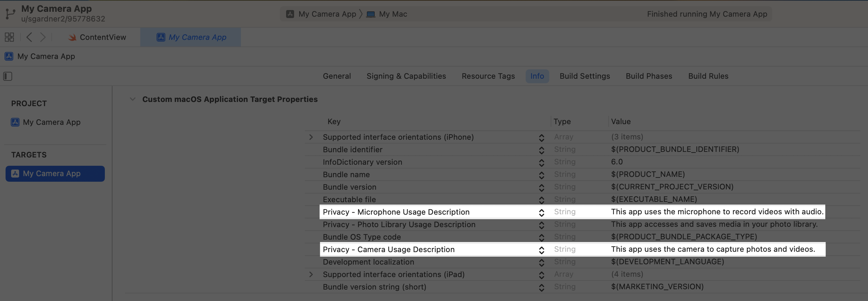
Task: Click the $(EXECUTABLE_NAME) value
Action: point(654,199)
